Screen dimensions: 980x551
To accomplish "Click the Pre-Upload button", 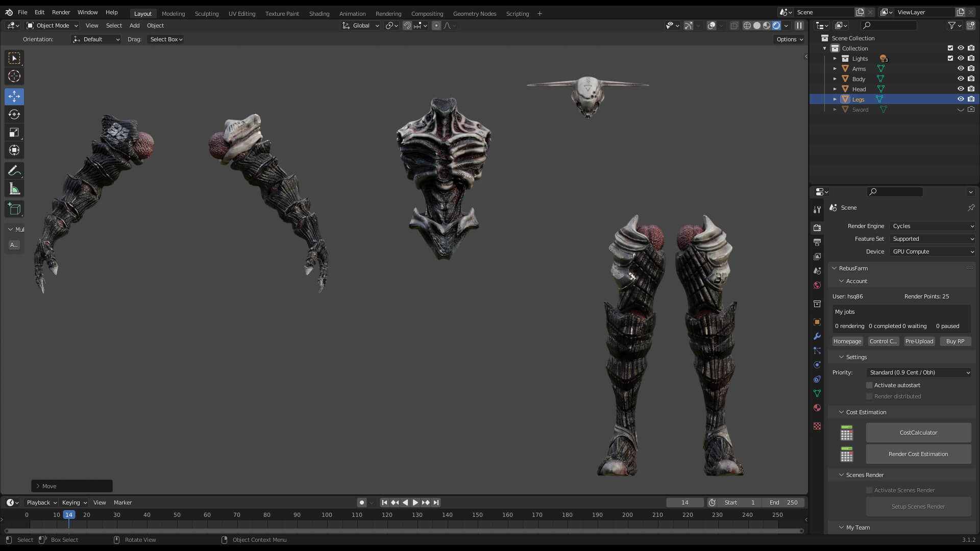I will [x=919, y=341].
